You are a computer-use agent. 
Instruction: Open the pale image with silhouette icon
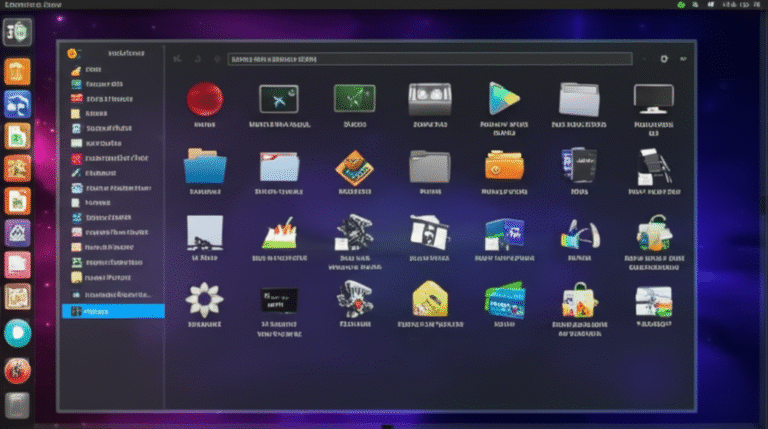pos(205,232)
